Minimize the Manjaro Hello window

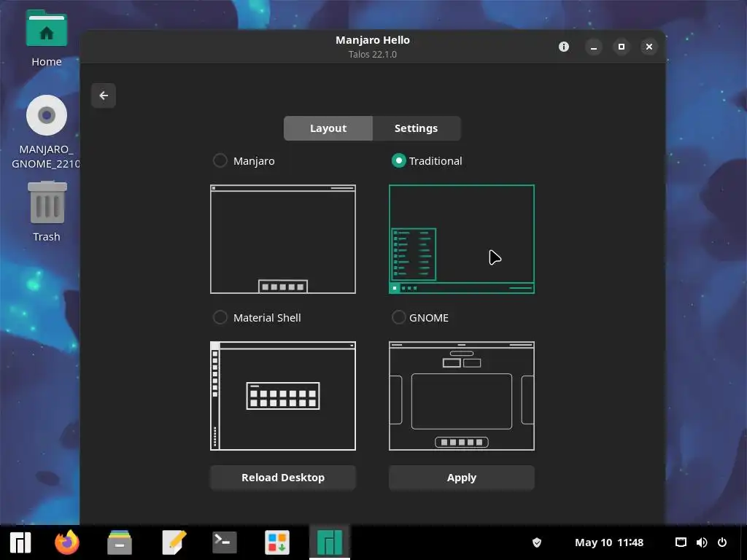click(594, 47)
